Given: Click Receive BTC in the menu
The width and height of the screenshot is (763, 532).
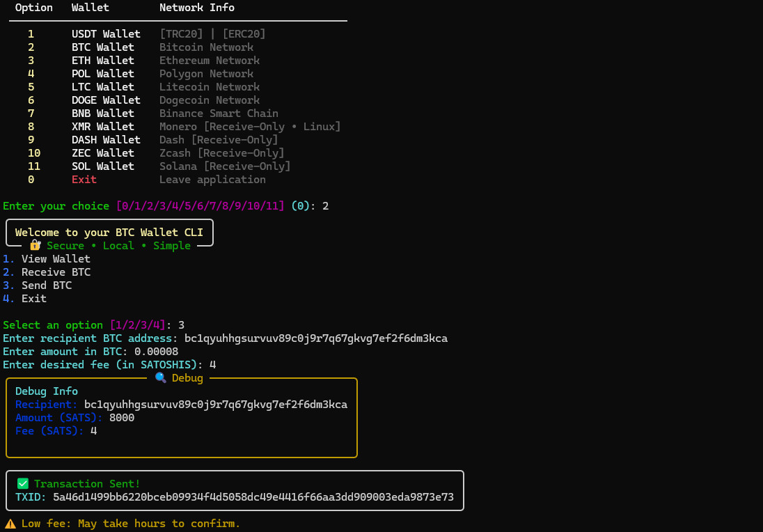Looking at the screenshot, I should pyautogui.click(x=56, y=272).
